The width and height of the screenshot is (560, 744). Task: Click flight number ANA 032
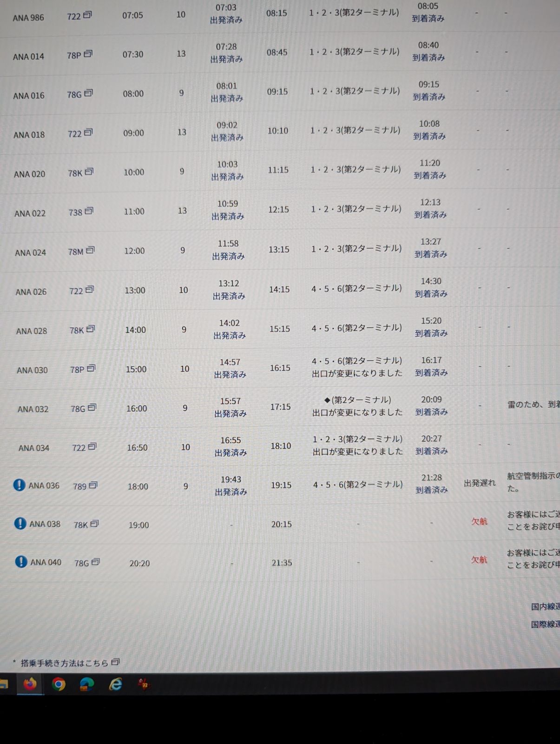(33, 409)
